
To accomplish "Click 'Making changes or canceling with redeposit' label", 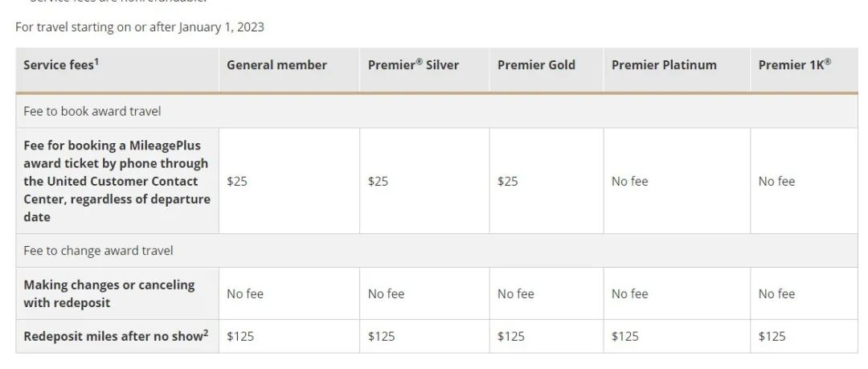I will click(x=109, y=293).
